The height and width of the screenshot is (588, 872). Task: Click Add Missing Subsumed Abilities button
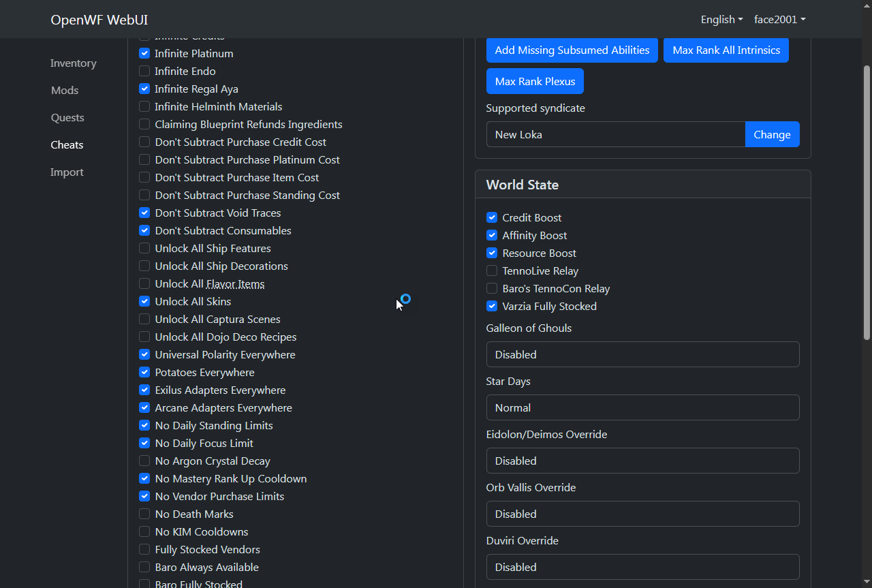click(572, 50)
